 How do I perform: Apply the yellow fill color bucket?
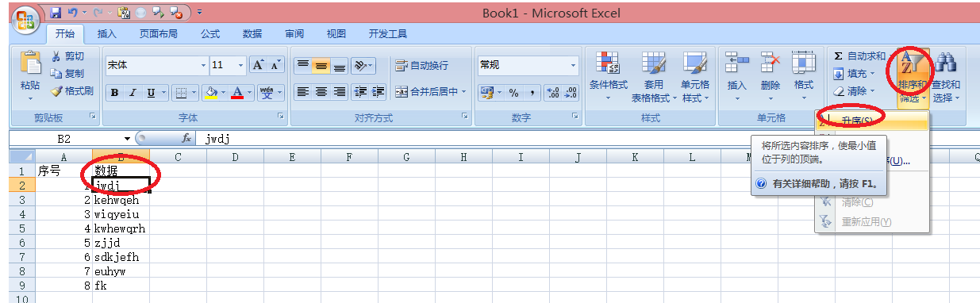(x=211, y=93)
